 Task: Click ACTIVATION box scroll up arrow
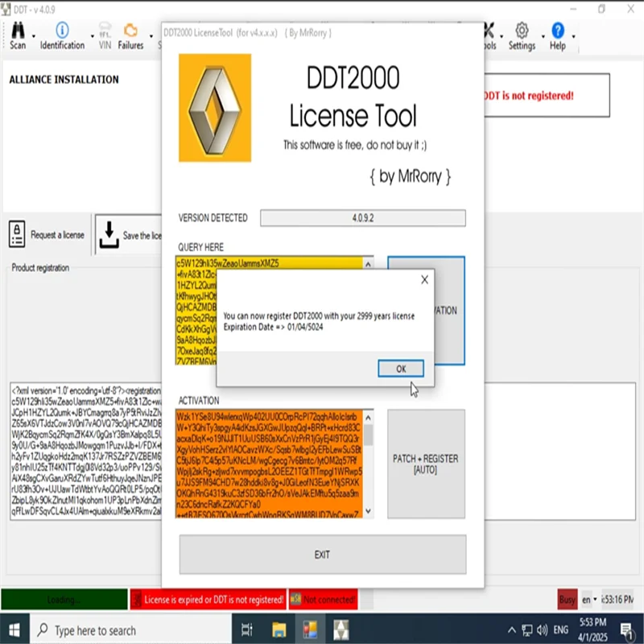tap(369, 418)
